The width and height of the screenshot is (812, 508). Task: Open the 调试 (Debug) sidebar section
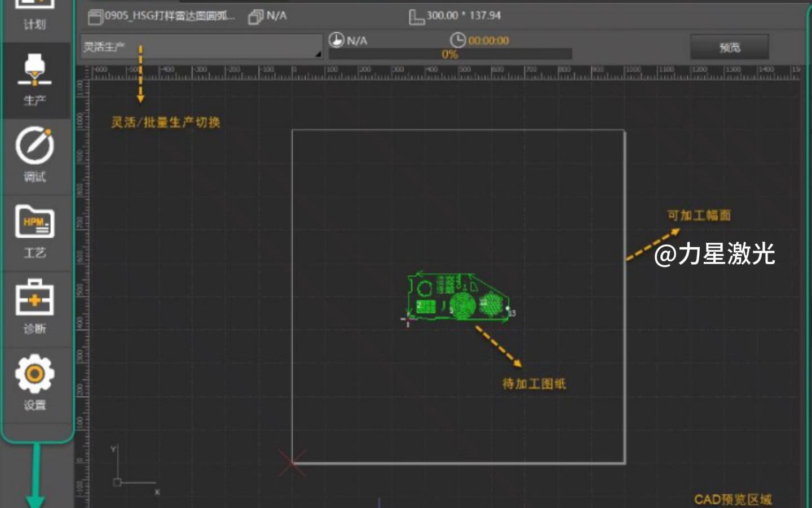(34, 155)
